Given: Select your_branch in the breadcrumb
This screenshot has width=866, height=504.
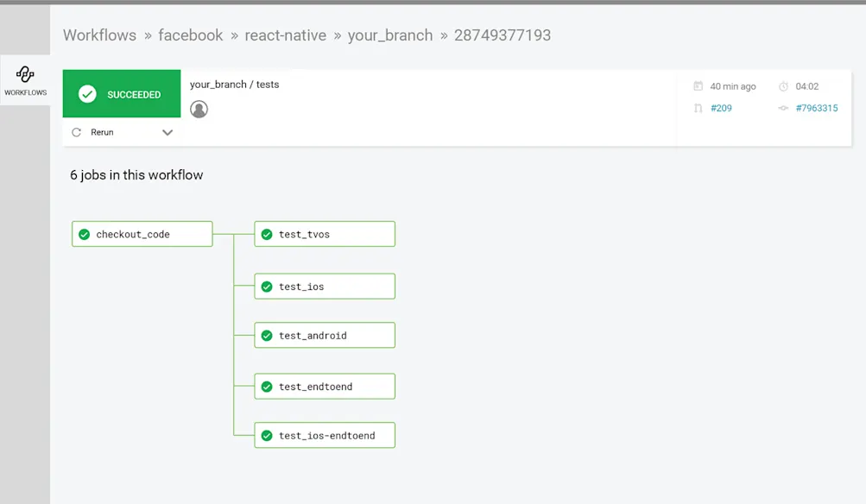Looking at the screenshot, I should click(x=390, y=35).
